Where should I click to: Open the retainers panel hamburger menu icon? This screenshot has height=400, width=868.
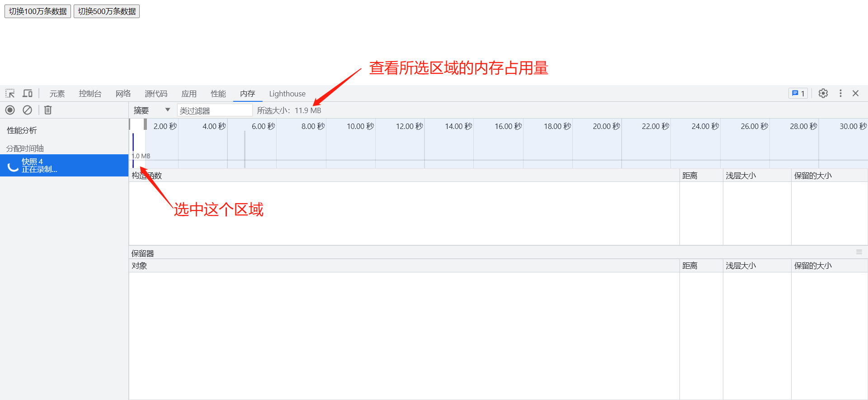pyautogui.click(x=859, y=252)
